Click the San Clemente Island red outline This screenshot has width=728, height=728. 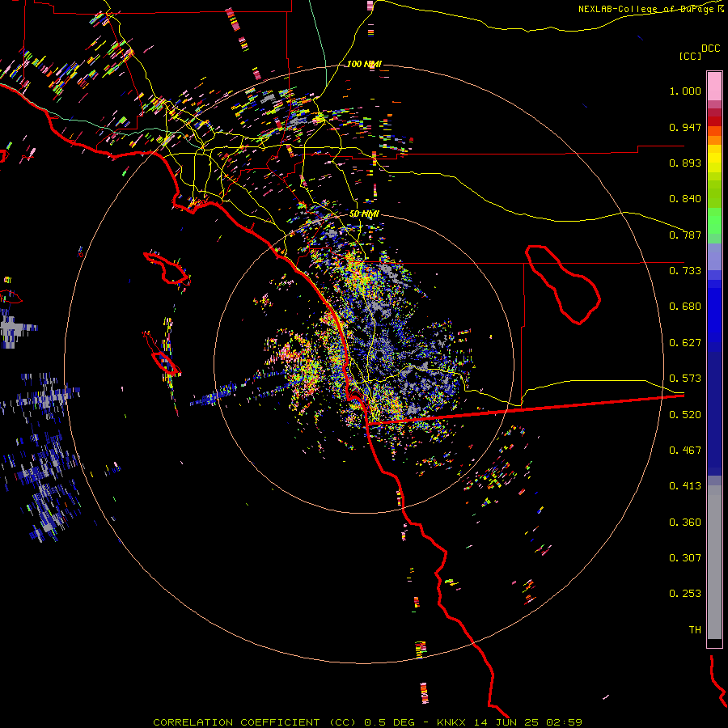(166, 363)
